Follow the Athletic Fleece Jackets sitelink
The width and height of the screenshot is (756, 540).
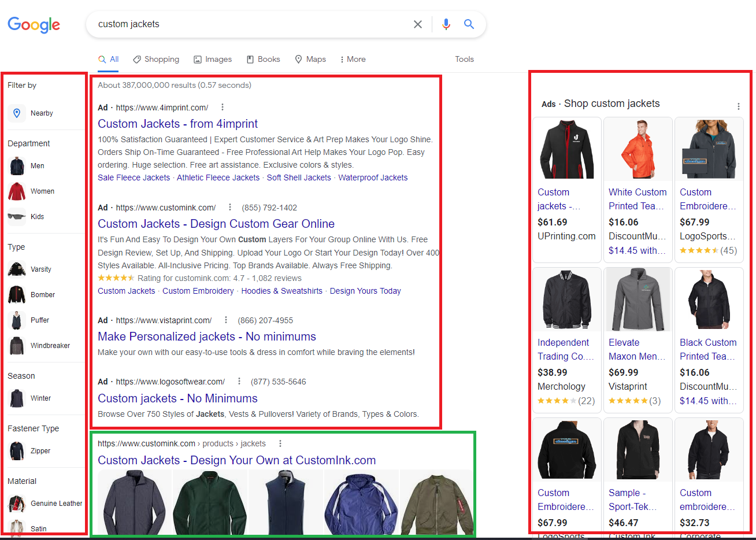click(x=218, y=177)
